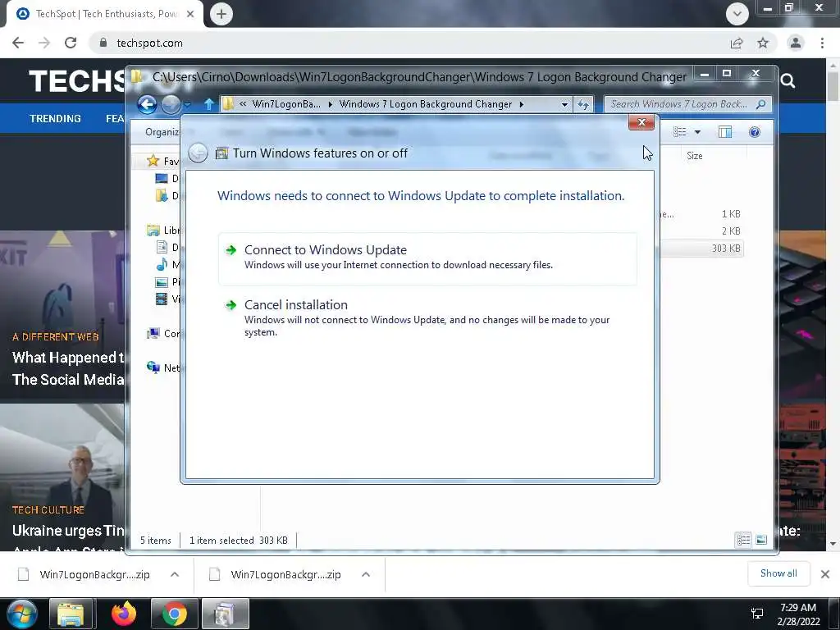Open the Organize menu in Explorer
840x630 pixels.
162,132
